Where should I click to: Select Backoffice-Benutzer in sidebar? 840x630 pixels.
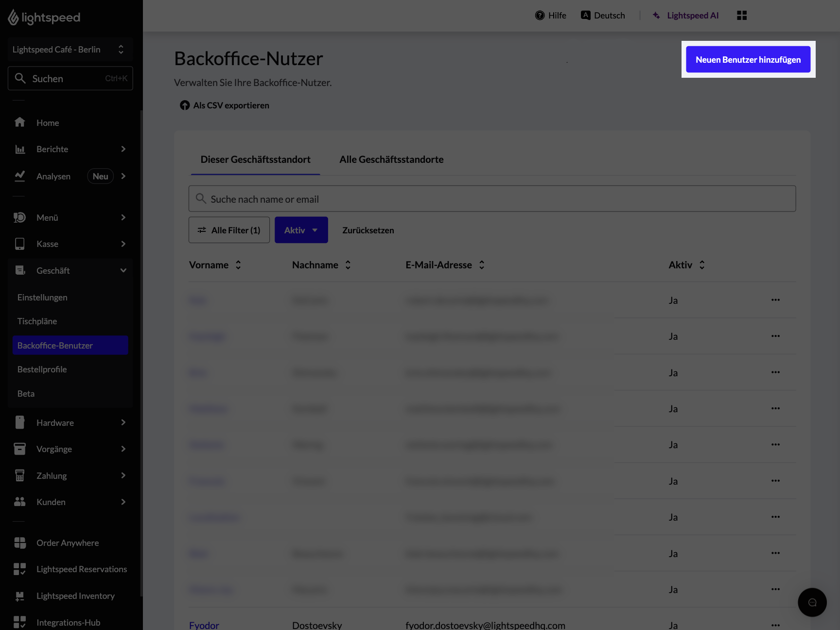tap(70, 345)
